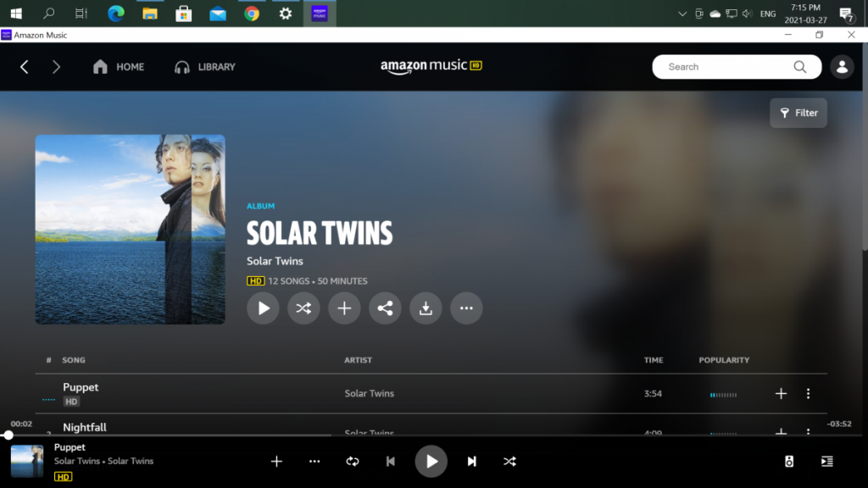Open Microsoft Store from taskbar
The width and height of the screenshot is (868, 488).
pos(184,14)
